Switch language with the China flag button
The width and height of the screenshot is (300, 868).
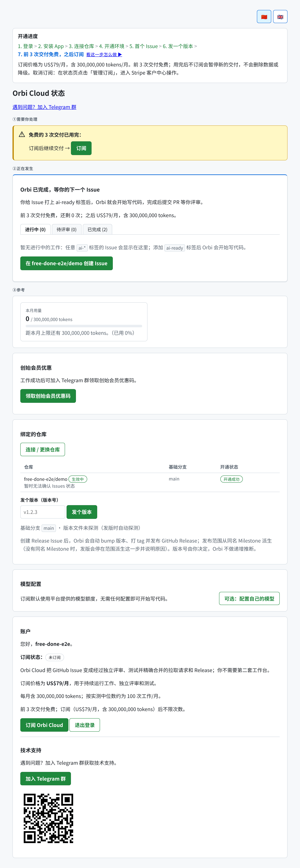click(264, 17)
